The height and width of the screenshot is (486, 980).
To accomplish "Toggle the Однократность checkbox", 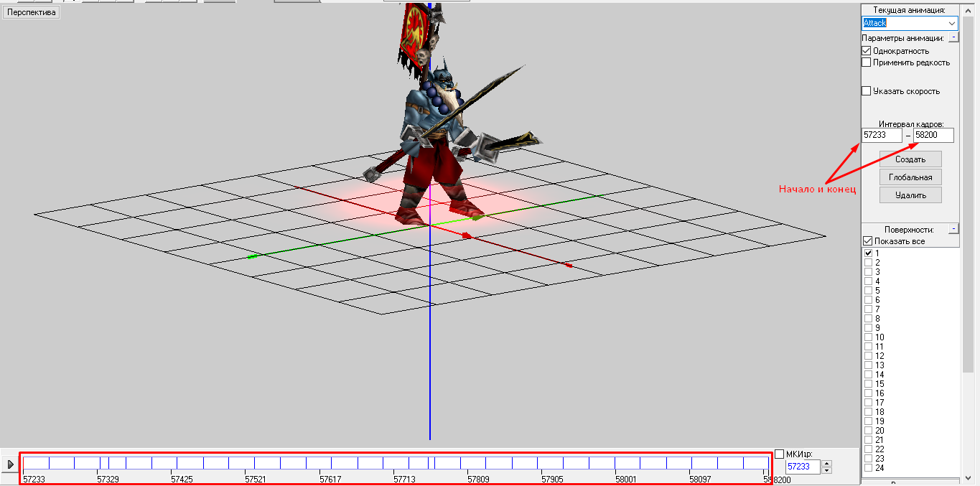I will [867, 51].
